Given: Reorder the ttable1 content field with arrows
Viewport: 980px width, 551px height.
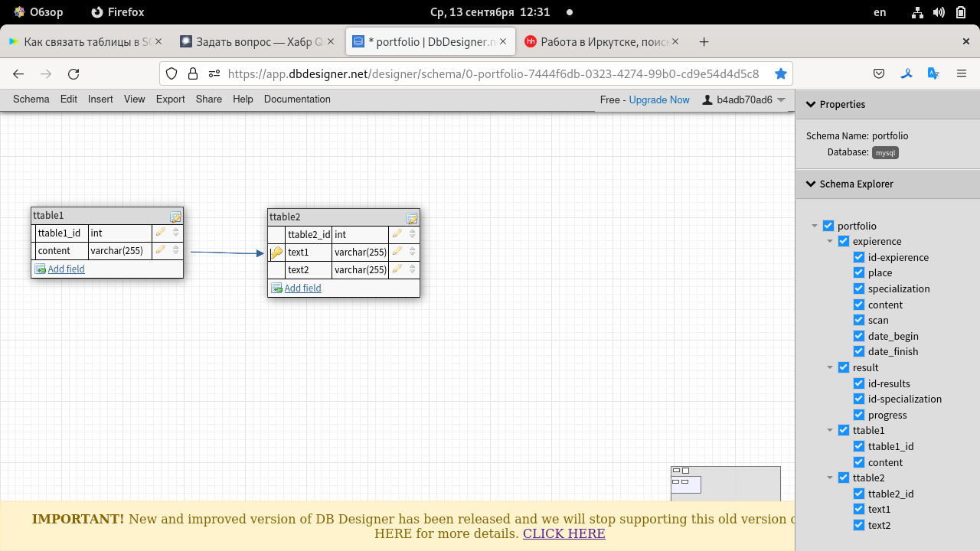Looking at the screenshot, I should point(176,250).
